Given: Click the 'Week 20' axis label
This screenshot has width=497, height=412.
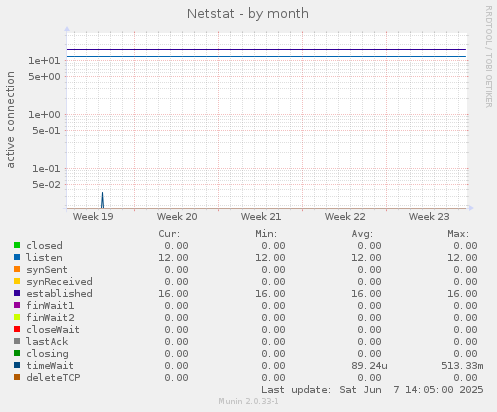Looking at the screenshot, I should click(x=177, y=217).
